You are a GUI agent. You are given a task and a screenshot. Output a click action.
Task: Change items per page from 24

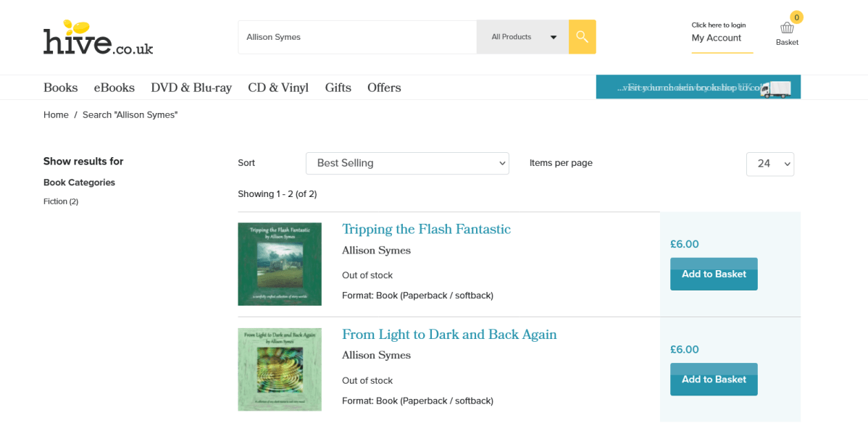coord(769,164)
